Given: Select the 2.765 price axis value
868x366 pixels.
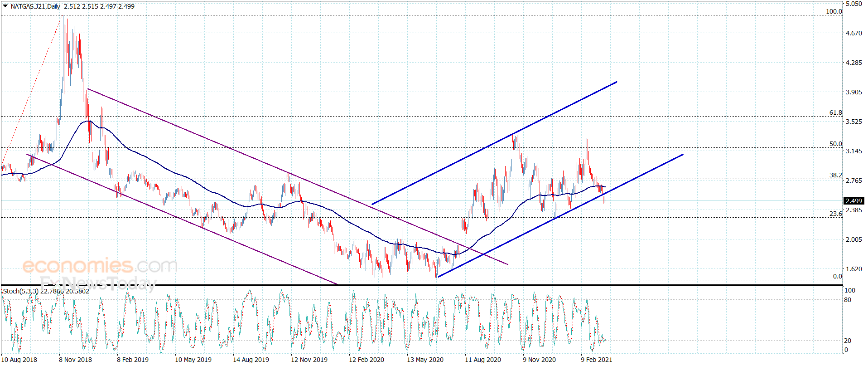Looking at the screenshot, I should point(854,181).
